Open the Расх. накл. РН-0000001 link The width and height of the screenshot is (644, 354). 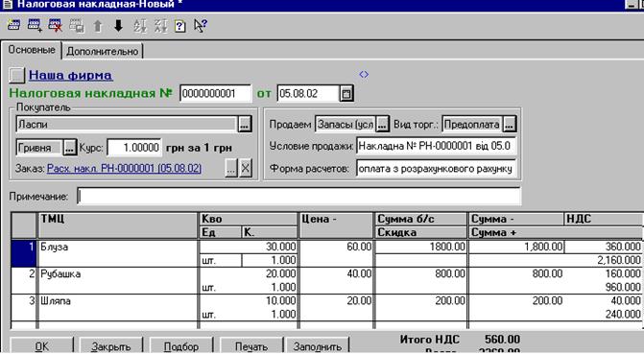coord(124,169)
